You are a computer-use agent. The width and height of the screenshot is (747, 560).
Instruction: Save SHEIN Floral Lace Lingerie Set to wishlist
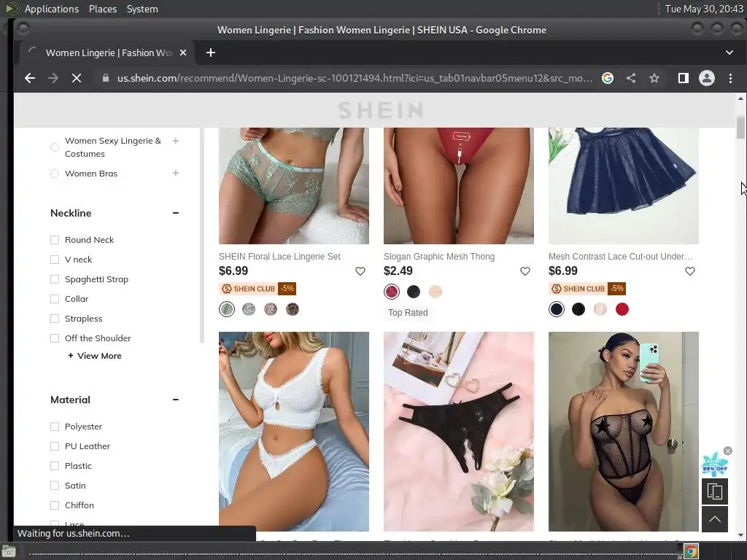tap(360, 271)
